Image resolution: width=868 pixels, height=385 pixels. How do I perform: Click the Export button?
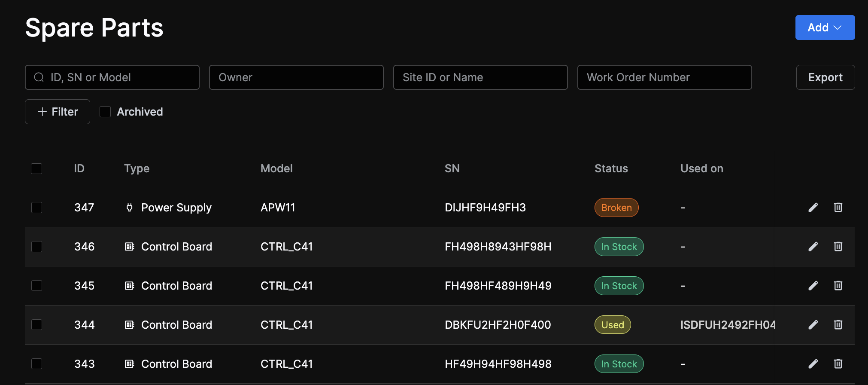(825, 77)
